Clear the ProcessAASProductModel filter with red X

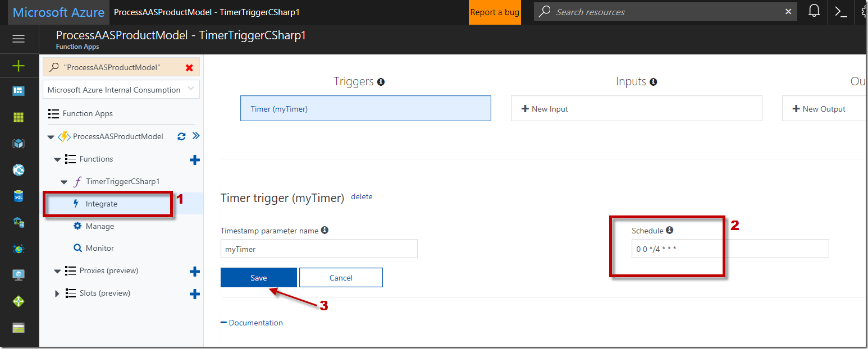[x=189, y=67]
